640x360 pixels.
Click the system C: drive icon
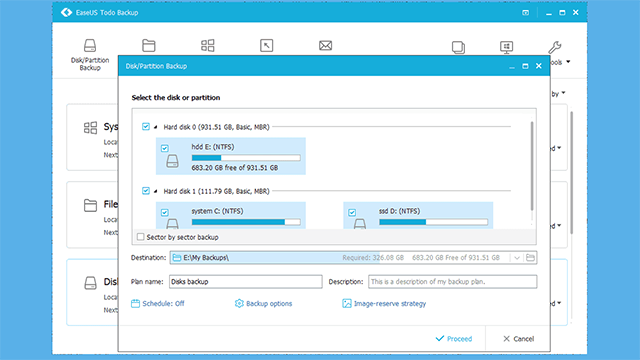pos(172,223)
